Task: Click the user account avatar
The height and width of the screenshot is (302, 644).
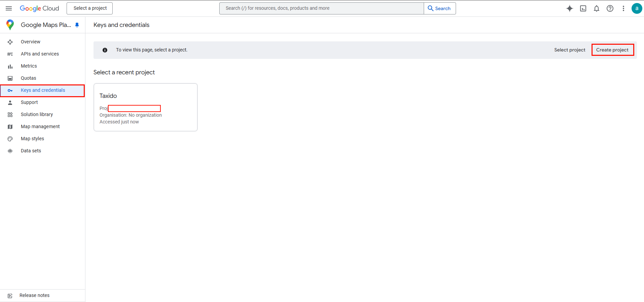Action: pyautogui.click(x=636, y=8)
